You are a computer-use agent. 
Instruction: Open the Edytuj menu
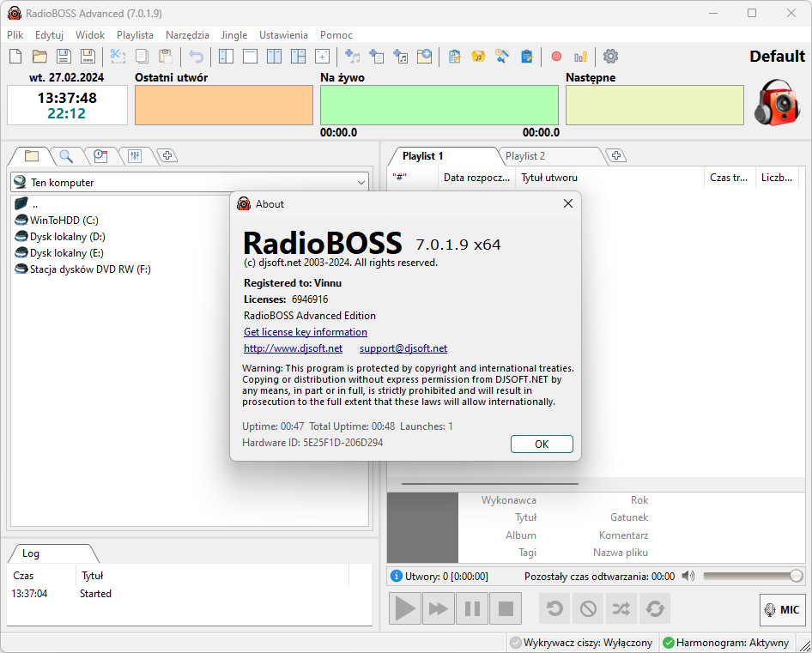49,34
